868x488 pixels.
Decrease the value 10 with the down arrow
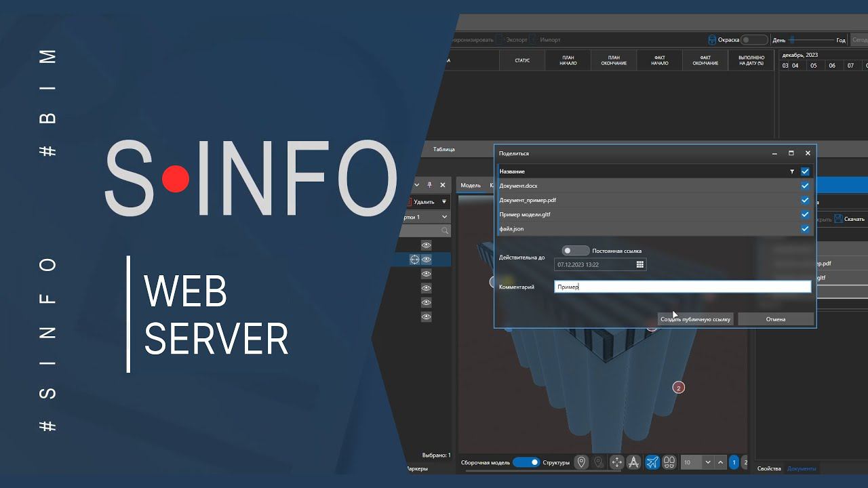coord(708,462)
